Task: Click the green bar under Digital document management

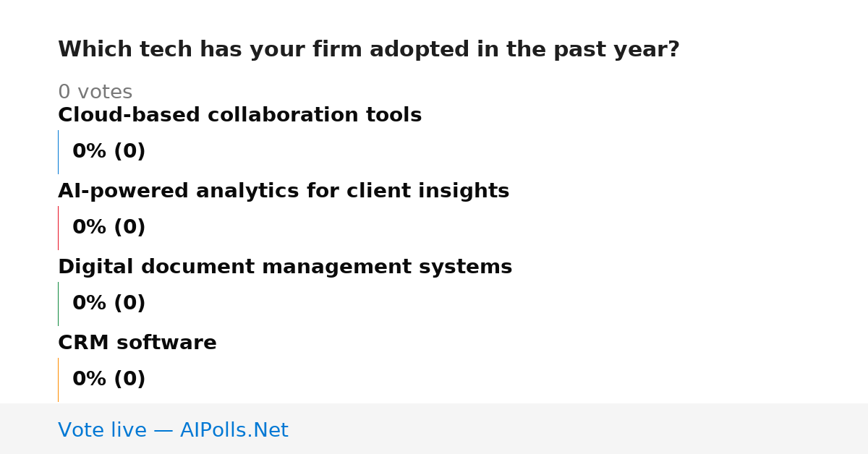Action: point(58,304)
